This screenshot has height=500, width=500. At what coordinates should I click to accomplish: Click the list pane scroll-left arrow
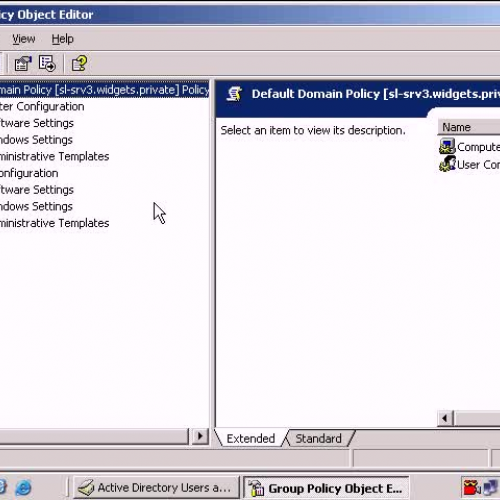click(445, 418)
